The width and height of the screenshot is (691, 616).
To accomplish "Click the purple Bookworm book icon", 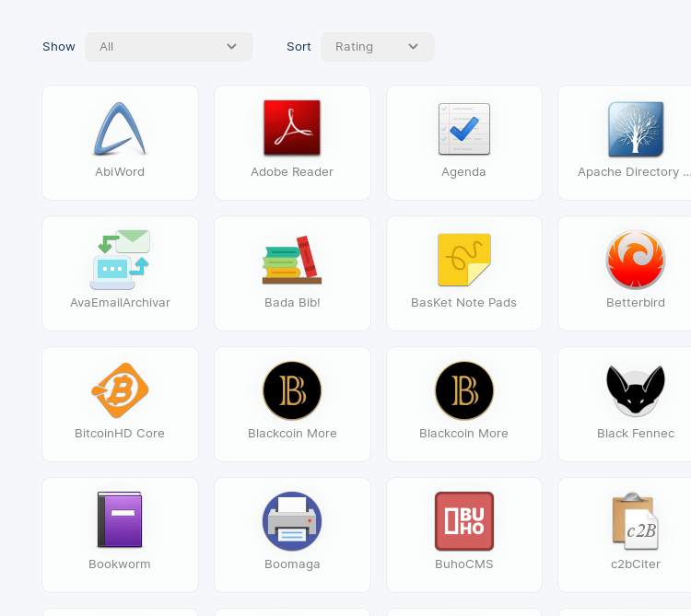I will pos(120,519).
